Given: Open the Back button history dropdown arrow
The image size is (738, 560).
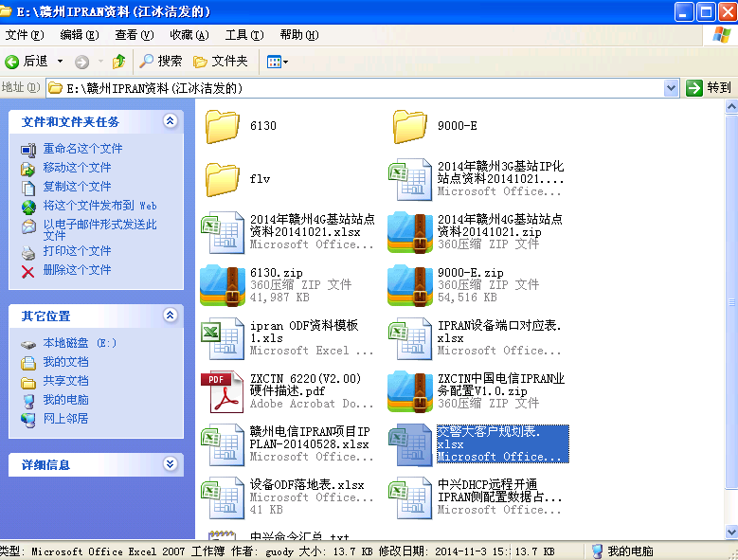Looking at the screenshot, I should (60, 62).
